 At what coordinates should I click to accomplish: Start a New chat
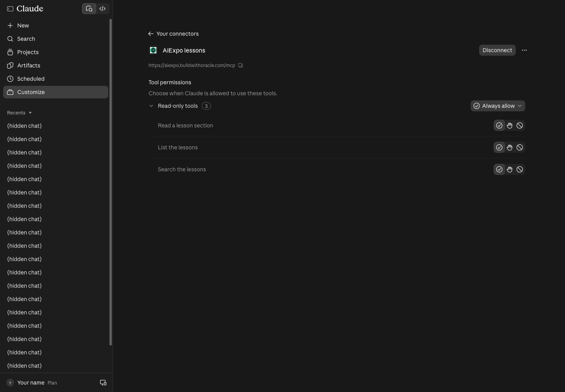click(56, 25)
